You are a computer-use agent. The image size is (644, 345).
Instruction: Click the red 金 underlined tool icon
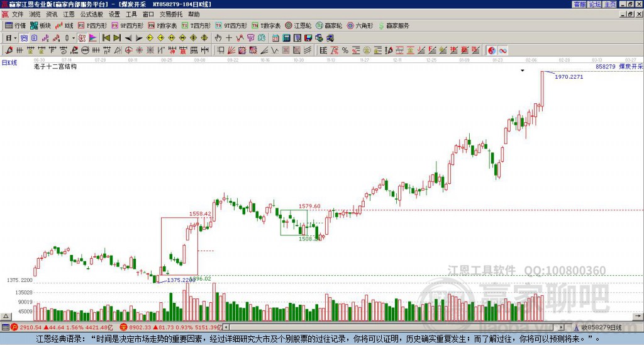click(410, 50)
